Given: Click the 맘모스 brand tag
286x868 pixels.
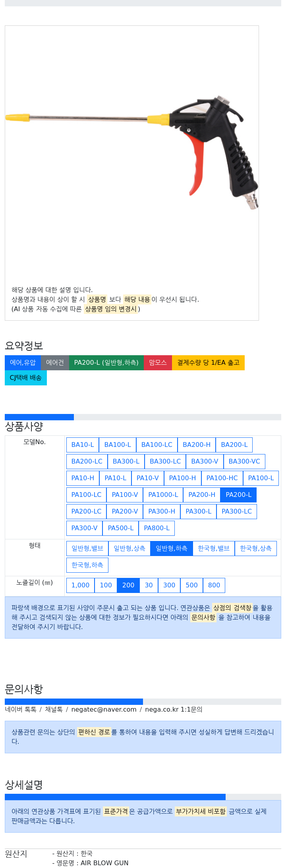Looking at the screenshot, I should click(158, 363).
